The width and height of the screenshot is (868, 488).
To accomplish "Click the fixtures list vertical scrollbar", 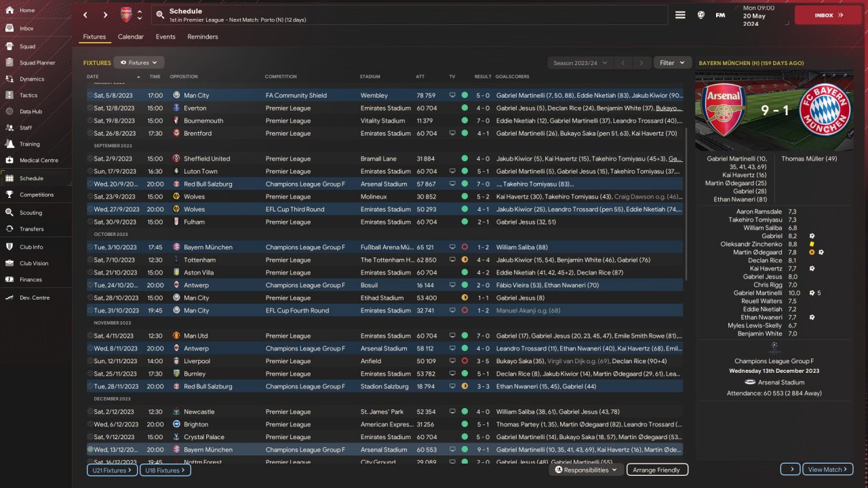I will tap(688, 203).
